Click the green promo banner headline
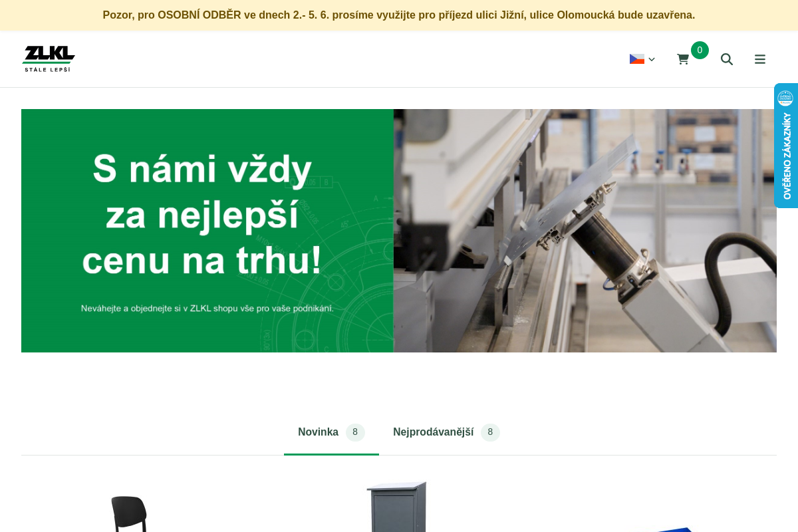Screen dimensions: 798x532 click(202, 215)
